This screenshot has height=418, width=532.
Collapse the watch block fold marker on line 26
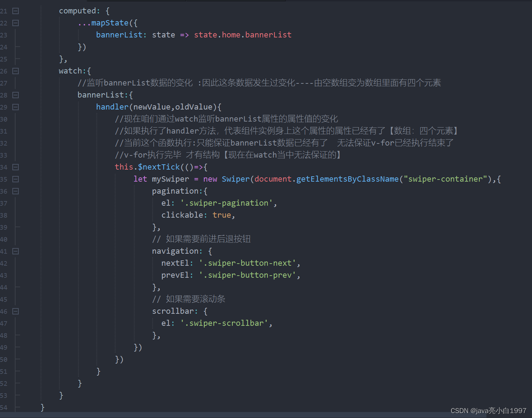point(16,71)
